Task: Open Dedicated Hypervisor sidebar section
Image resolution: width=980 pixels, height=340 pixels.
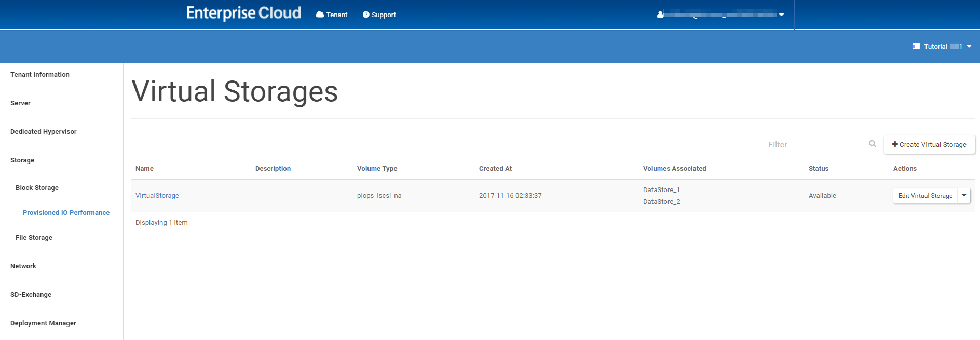Action: click(x=44, y=132)
